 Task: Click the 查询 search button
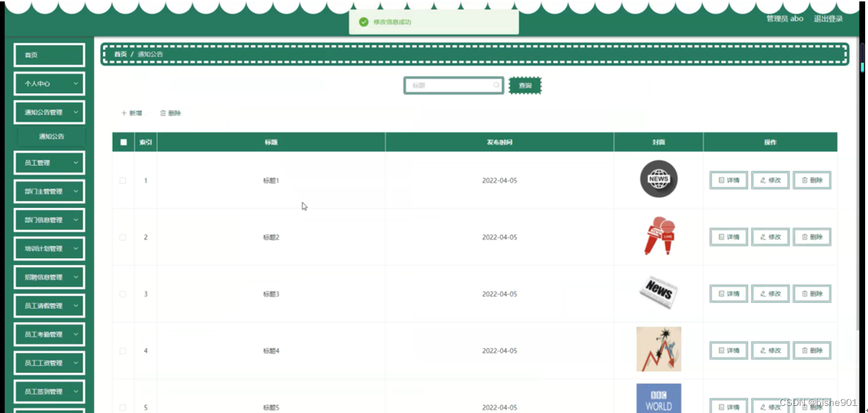[x=525, y=85]
